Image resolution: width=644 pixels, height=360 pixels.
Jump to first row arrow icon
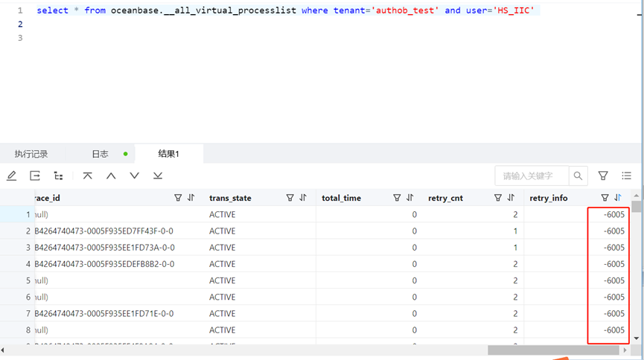[88, 176]
